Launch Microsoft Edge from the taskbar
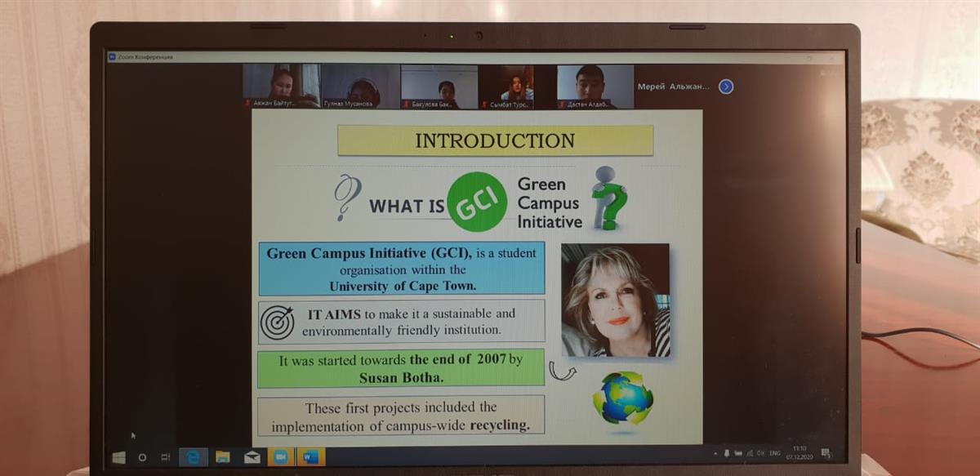Image resolution: width=980 pixels, height=476 pixels. click(194, 457)
